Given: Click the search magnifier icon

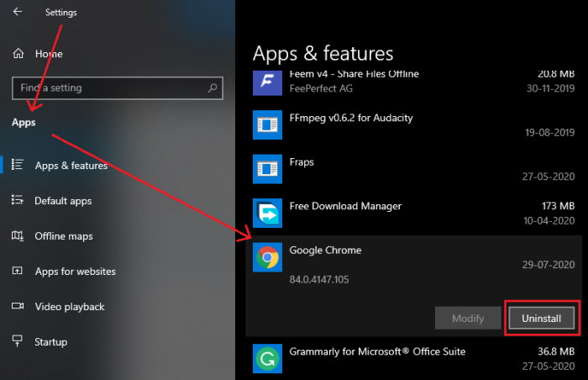Looking at the screenshot, I should [x=213, y=88].
